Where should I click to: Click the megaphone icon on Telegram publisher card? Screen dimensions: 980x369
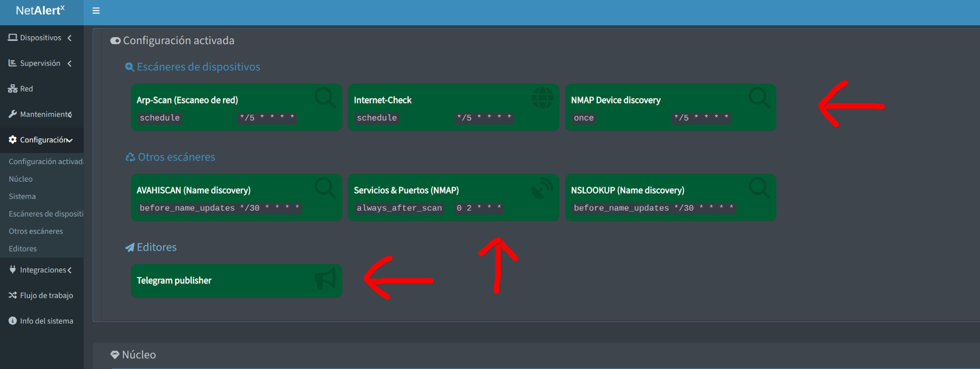coord(325,278)
